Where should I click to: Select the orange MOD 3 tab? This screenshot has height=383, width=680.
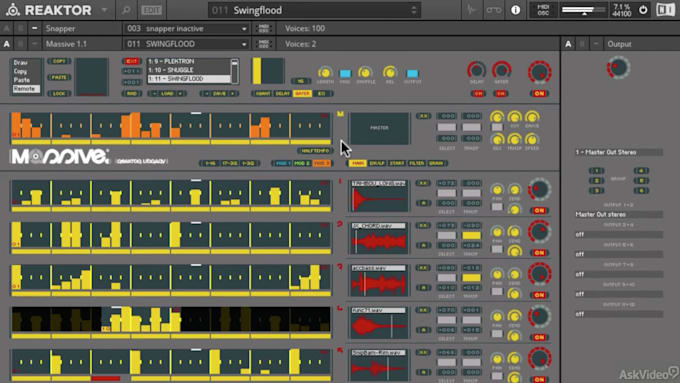322,163
